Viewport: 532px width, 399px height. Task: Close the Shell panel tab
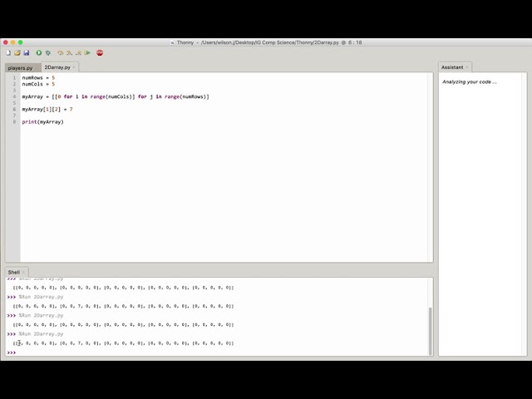point(23,273)
